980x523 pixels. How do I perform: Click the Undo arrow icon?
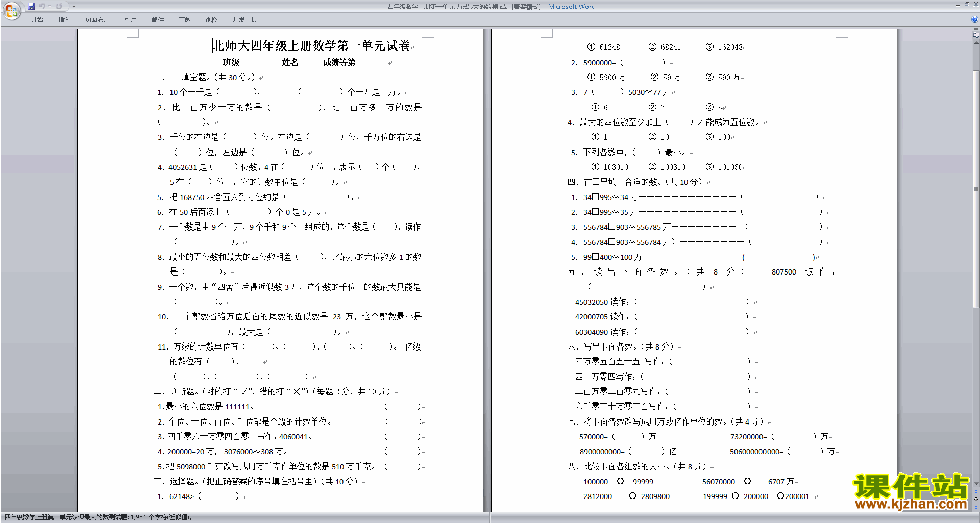tap(42, 6)
